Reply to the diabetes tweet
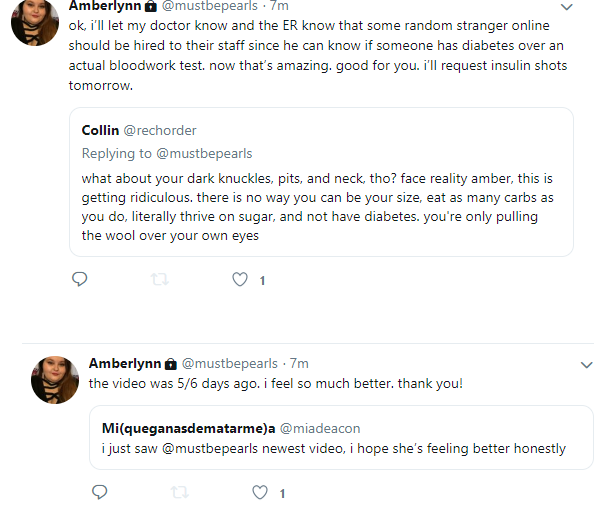 79,279
